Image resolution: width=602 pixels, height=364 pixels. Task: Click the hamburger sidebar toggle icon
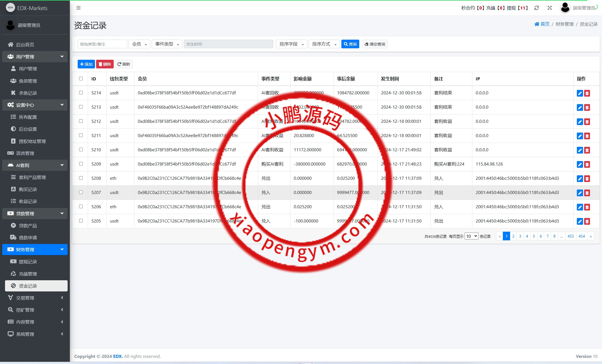[x=78, y=8]
